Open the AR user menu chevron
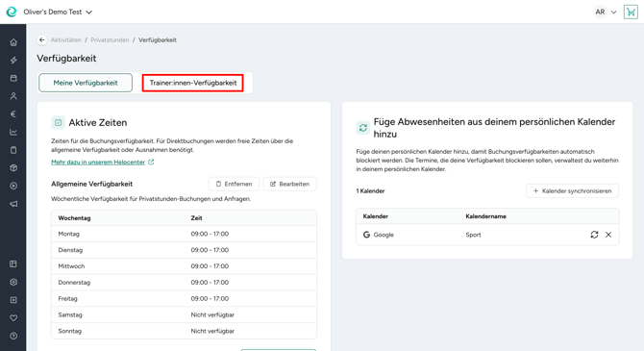The height and width of the screenshot is (351, 644). point(613,12)
